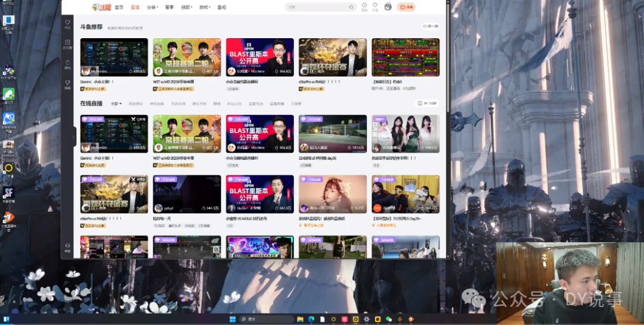Select the 语音直播 category filter
Screen dimensions: 644x325
pos(277,104)
